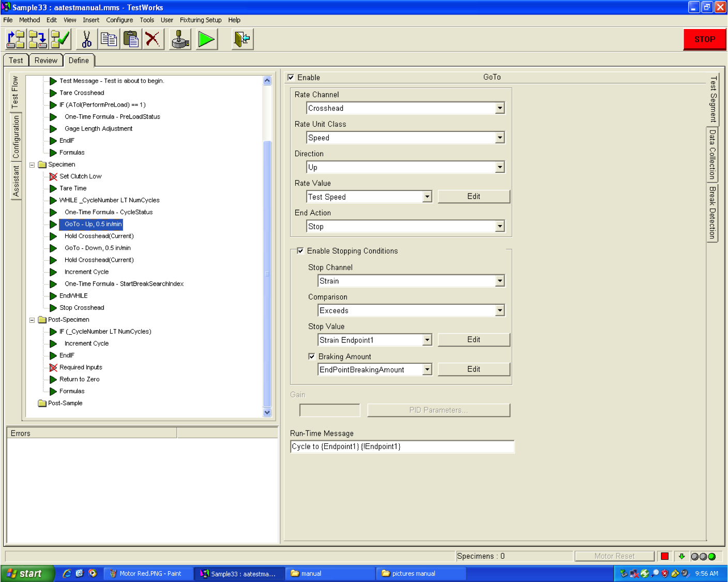Click the Cut scissors toolbar icon
This screenshot has height=582, width=728.
point(87,39)
